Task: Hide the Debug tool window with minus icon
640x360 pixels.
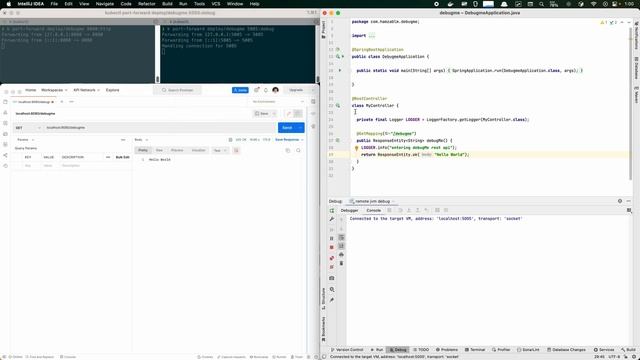Action: pyautogui.click(x=629, y=201)
